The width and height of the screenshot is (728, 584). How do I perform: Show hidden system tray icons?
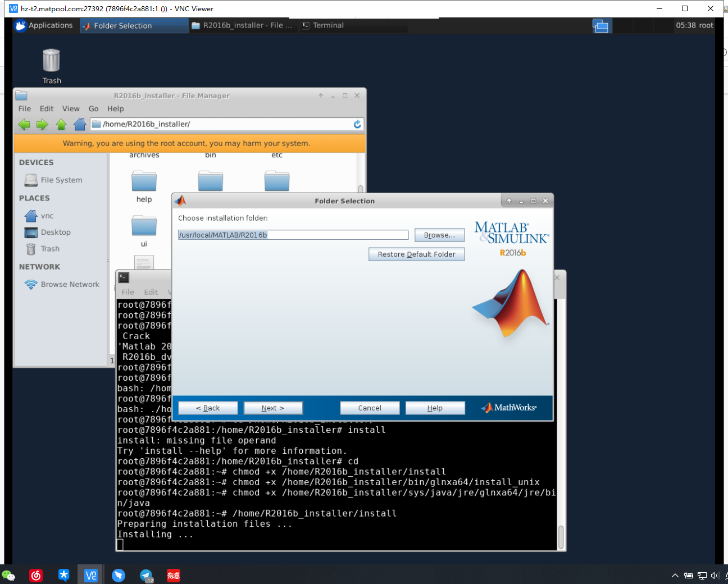click(x=675, y=576)
